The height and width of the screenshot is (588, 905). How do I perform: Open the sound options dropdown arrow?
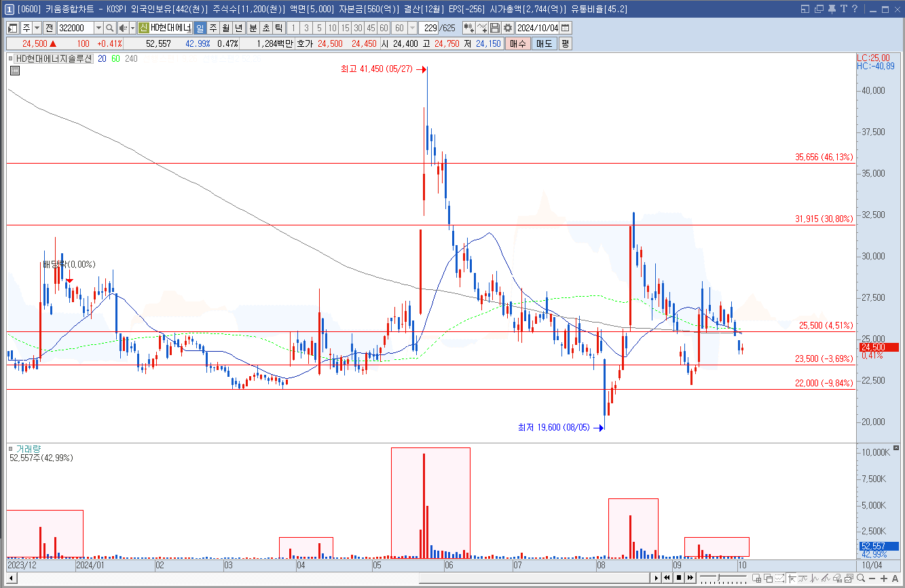pyautogui.click(x=132, y=28)
